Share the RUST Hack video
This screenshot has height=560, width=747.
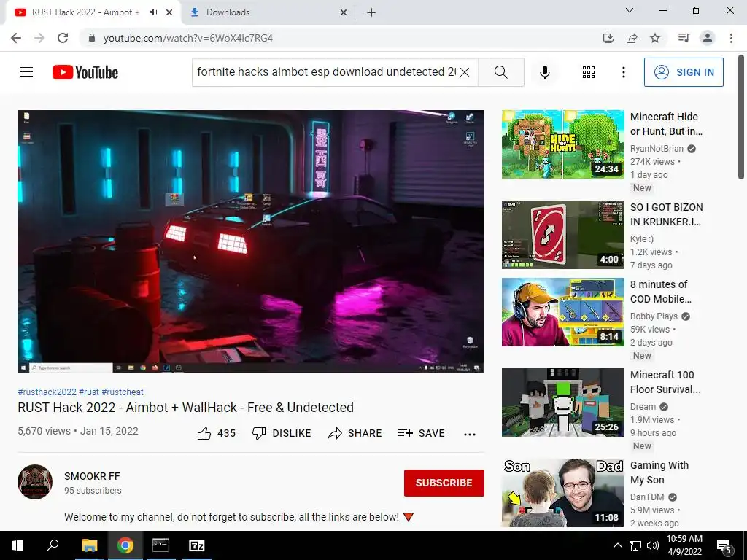pos(355,433)
